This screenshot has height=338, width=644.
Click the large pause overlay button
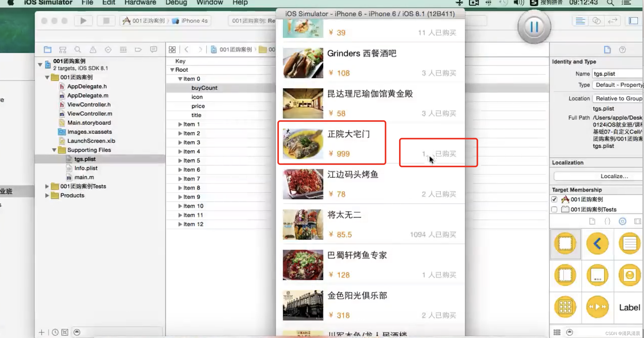534,27
